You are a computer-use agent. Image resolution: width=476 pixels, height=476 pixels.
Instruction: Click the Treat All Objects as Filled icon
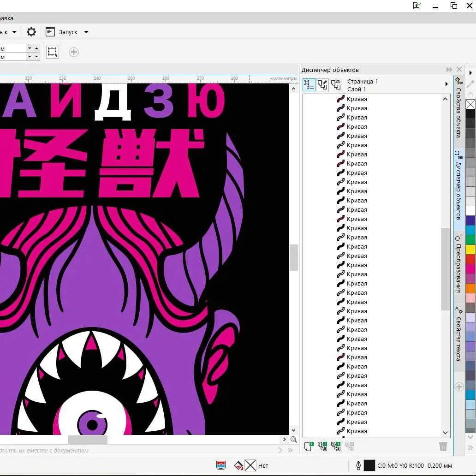click(x=53, y=52)
